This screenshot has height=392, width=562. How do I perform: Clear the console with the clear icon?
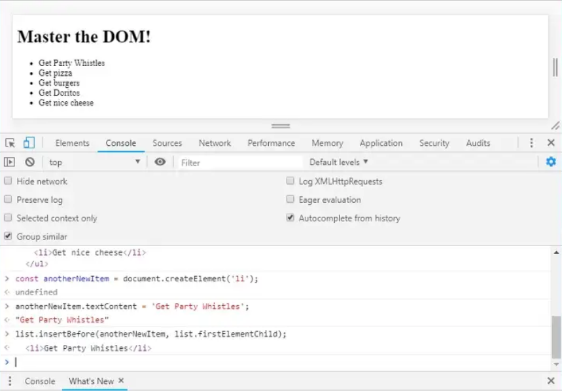coord(29,162)
